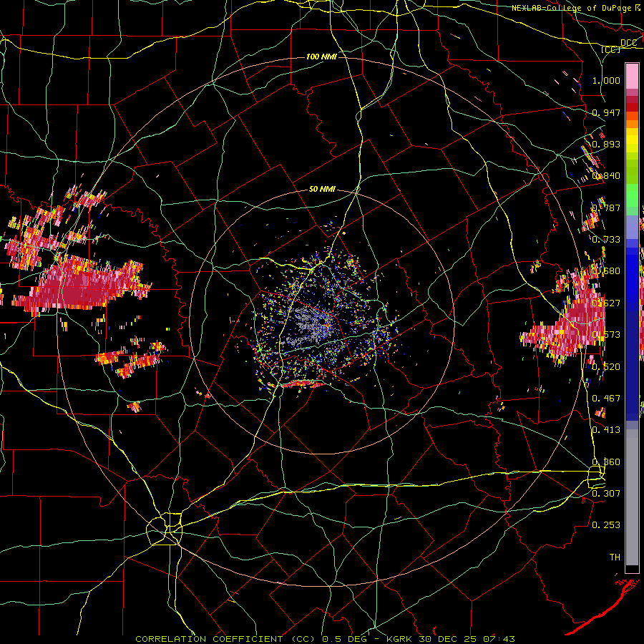Click the "30 DEC 25" date in the caption

[x=449, y=639]
